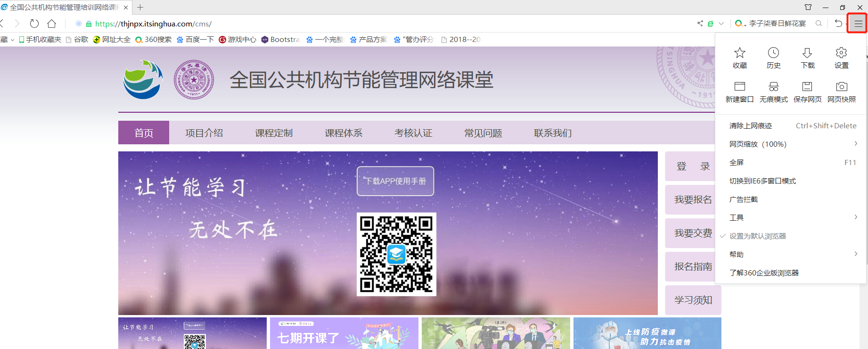The height and width of the screenshot is (349, 868).
Task: Click the 七期开课了 thumbnail
Action: click(x=344, y=333)
